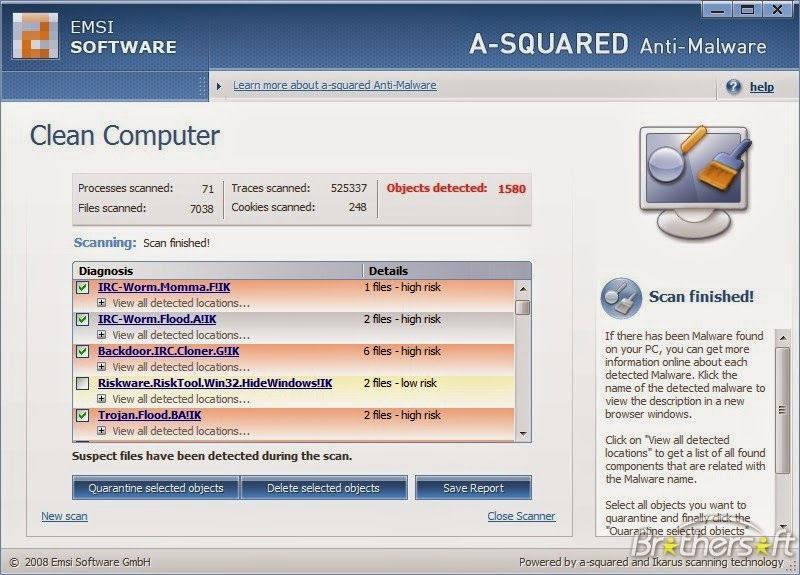Open Learn more about a-squared Anti-Malware link
The height and width of the screenshot is (575, 800).
point(335,86)
